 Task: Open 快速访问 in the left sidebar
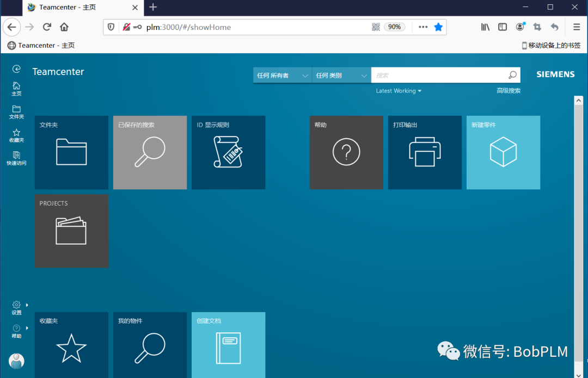(16, 158)
